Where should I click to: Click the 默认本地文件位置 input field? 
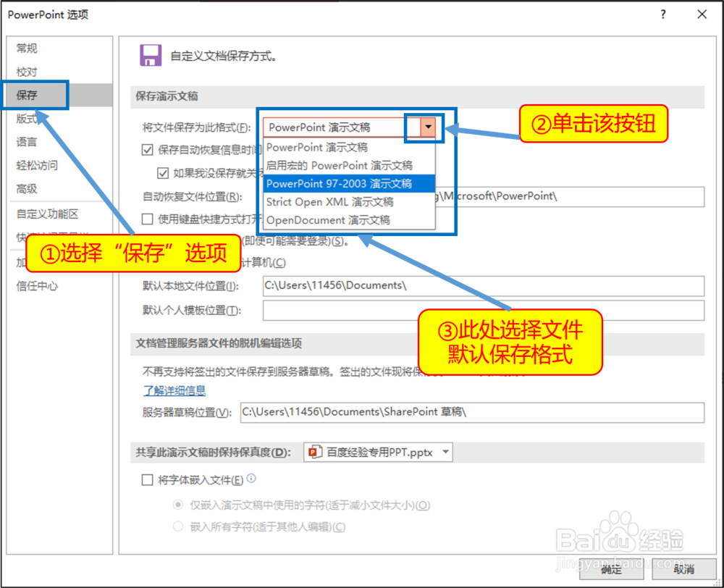coord(484,286)
